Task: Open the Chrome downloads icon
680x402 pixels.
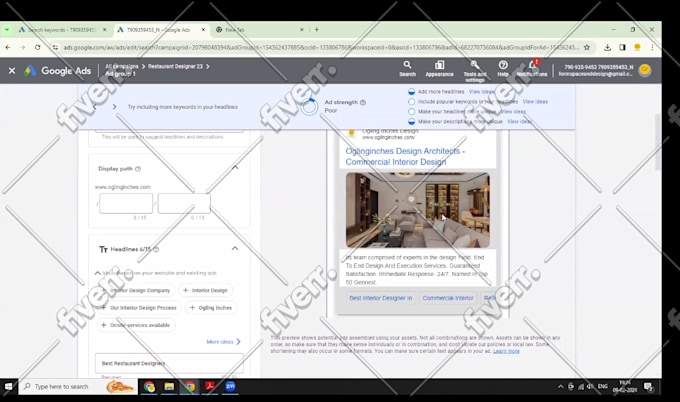Action: coord(607,47)
